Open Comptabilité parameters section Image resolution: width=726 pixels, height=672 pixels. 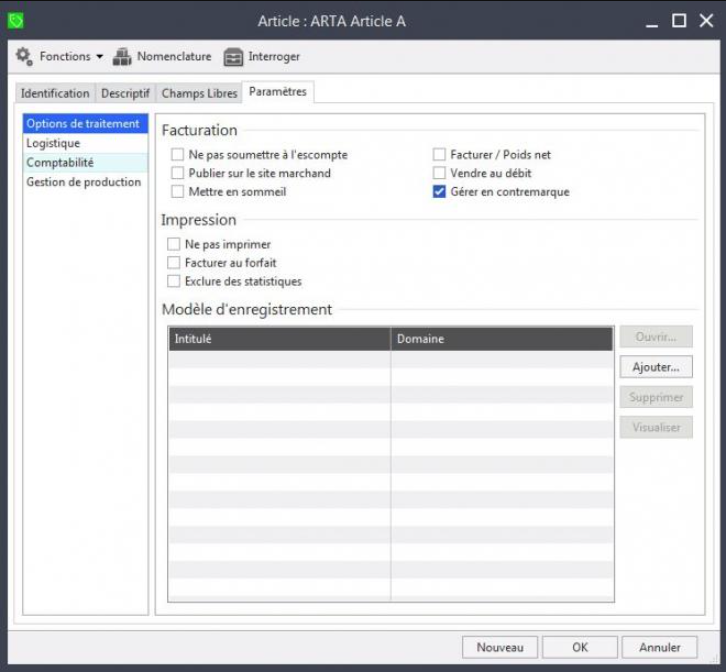[x=60, y=162]
